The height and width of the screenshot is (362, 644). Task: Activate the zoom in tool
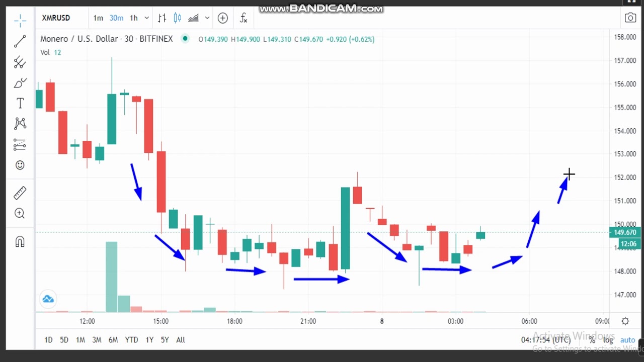point(20,213)
